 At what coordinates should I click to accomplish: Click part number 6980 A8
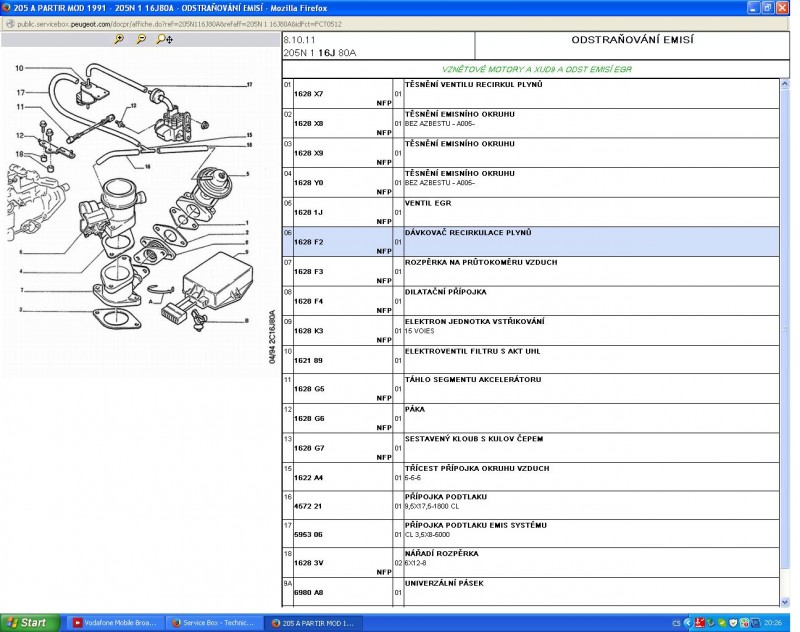click(309, 594)
